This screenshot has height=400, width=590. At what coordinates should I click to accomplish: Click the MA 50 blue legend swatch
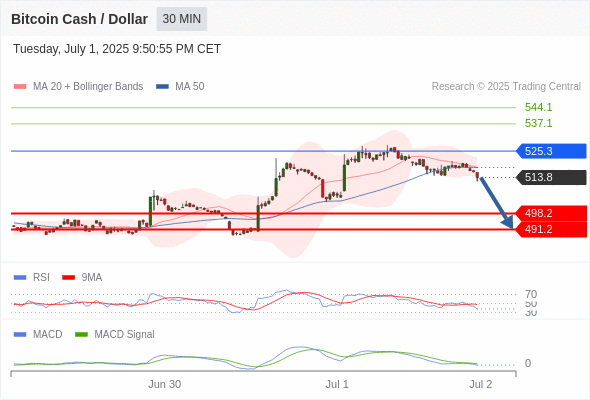tap(162, 87)
